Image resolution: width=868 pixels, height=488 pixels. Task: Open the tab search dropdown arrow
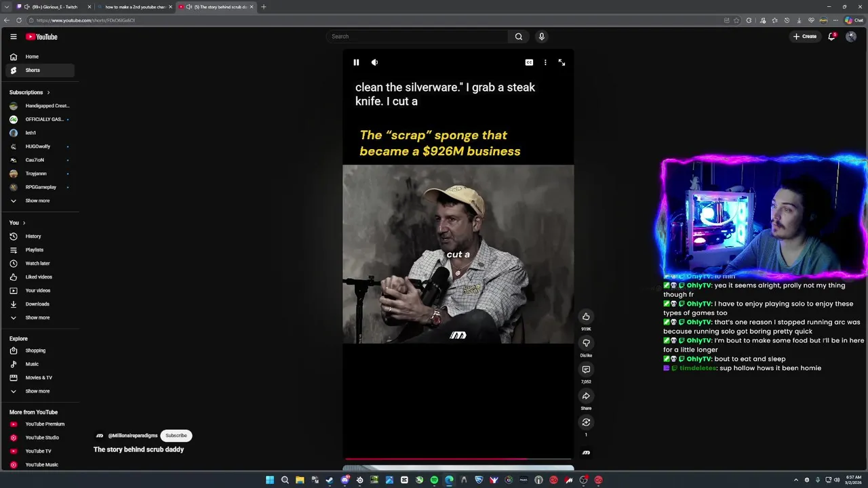pos(7,7)
